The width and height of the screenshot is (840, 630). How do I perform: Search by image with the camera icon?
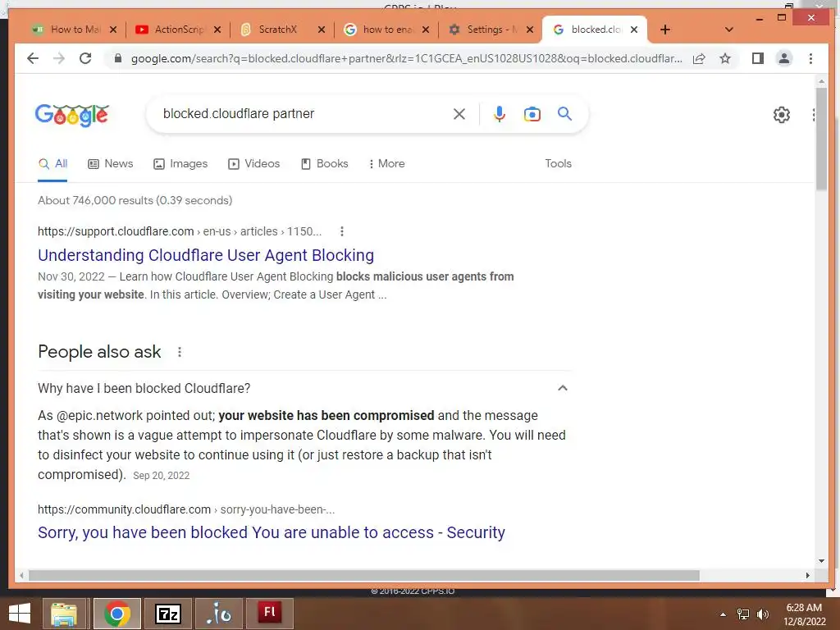click(x=532, y=114)
